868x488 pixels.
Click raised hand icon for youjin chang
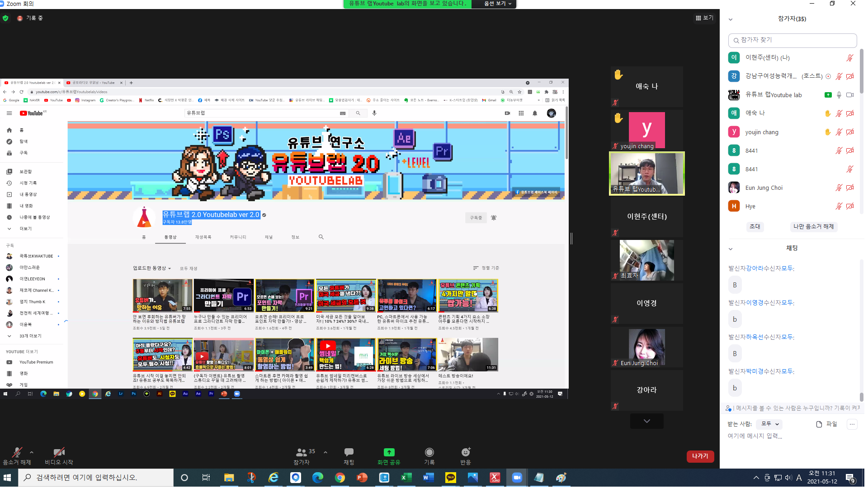tap(828, 132)
